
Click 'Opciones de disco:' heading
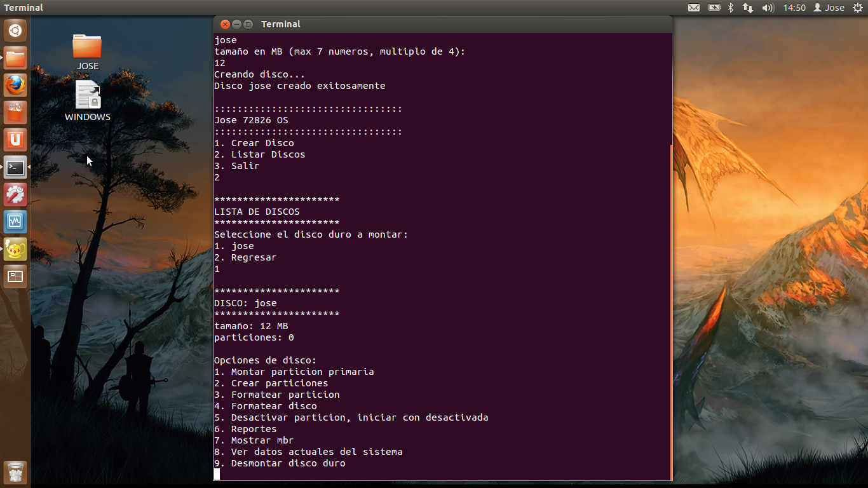(x=265, y=360)
